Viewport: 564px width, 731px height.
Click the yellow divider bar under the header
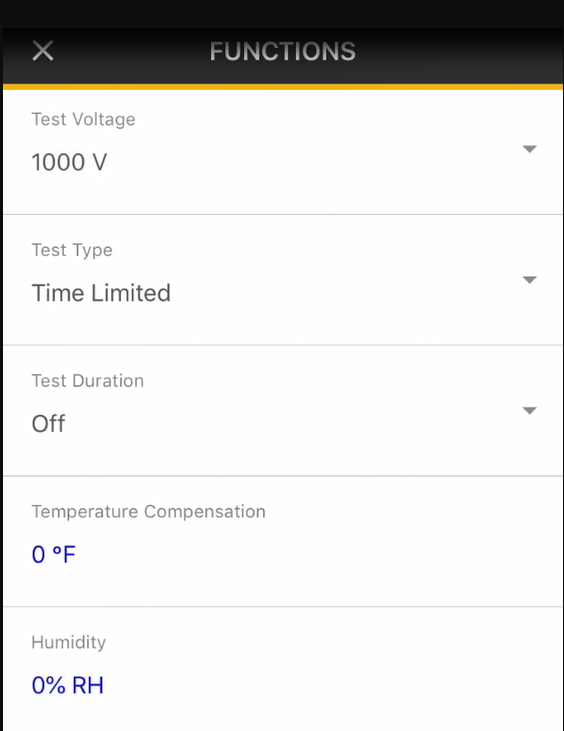[283, 87]
